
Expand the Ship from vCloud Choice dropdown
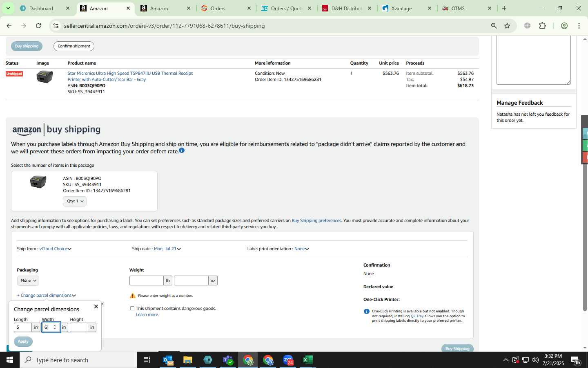[x=55, y=249]
